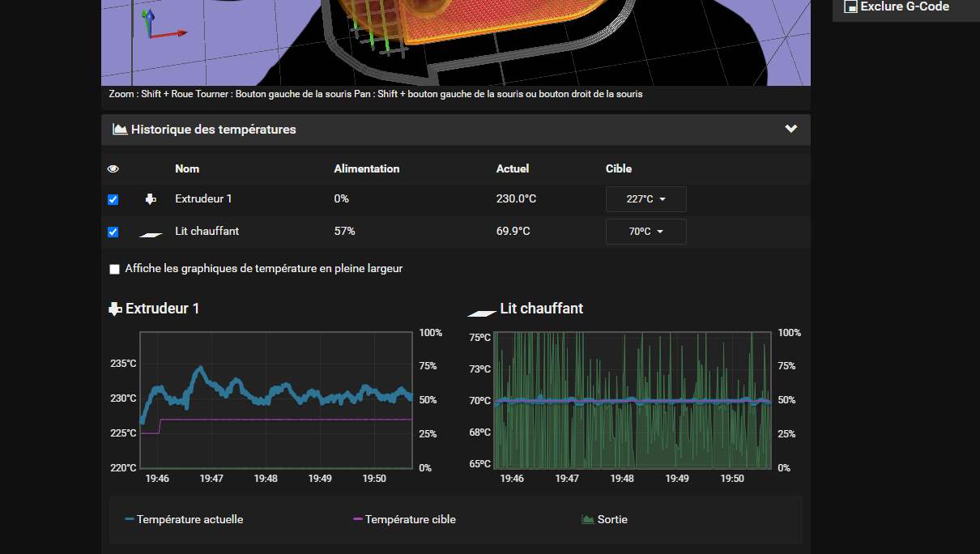This screenshot has height=554, width=980.
Task: Click the temperature history chart icon
Action: tap(120, 130)
